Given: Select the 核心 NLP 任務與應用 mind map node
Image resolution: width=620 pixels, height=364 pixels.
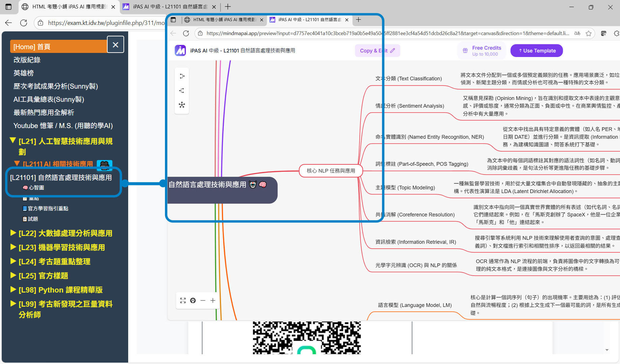Looking at the screenshot, I should [x=331, y=171].
